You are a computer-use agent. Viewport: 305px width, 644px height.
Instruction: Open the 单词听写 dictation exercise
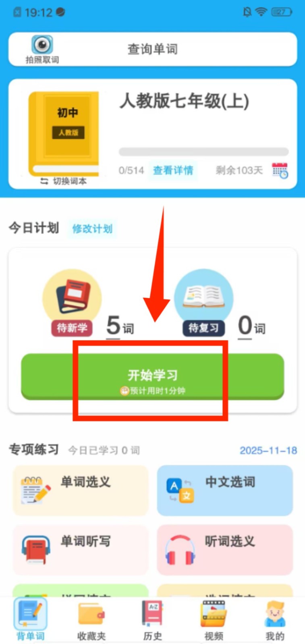81,550
